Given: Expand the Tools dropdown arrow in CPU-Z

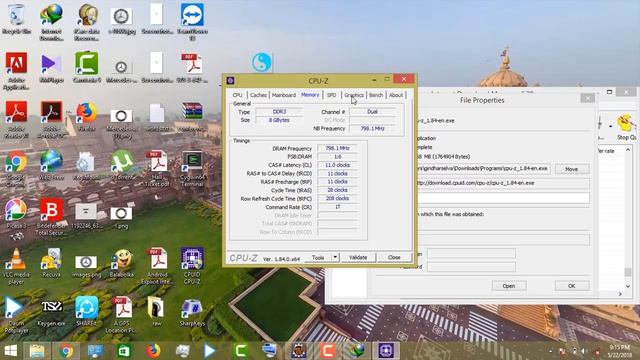Looking at the screenshot, I should tap(335, 258).
